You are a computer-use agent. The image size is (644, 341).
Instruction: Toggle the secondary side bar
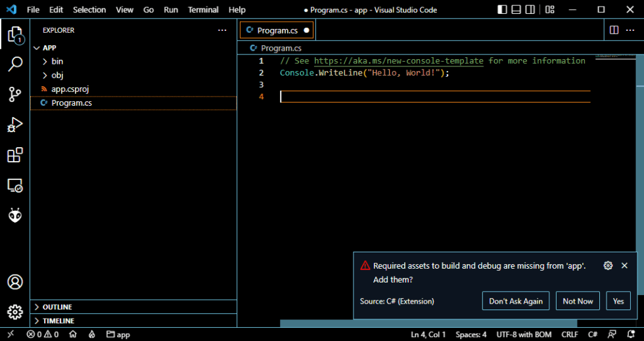[x=530, y=9]
